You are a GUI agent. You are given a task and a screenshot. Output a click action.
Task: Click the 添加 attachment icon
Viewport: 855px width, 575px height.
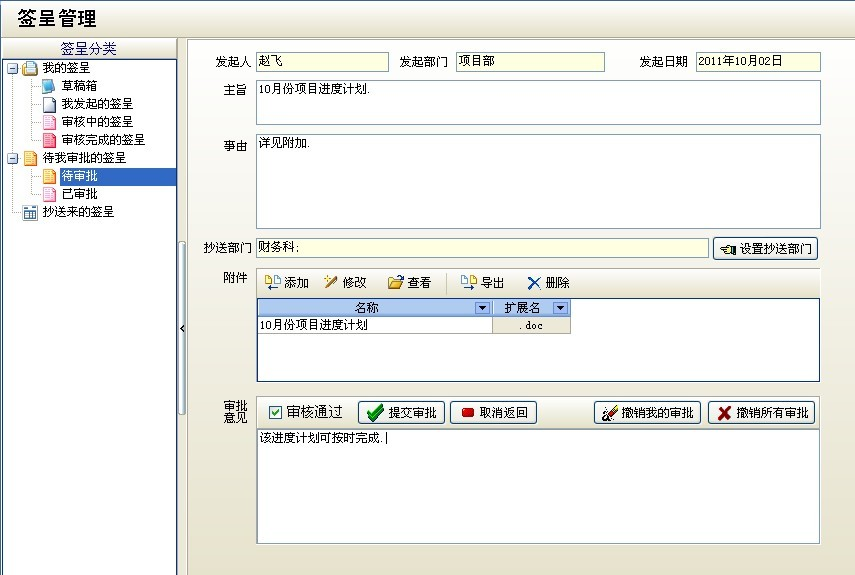(x=272, y=283)
